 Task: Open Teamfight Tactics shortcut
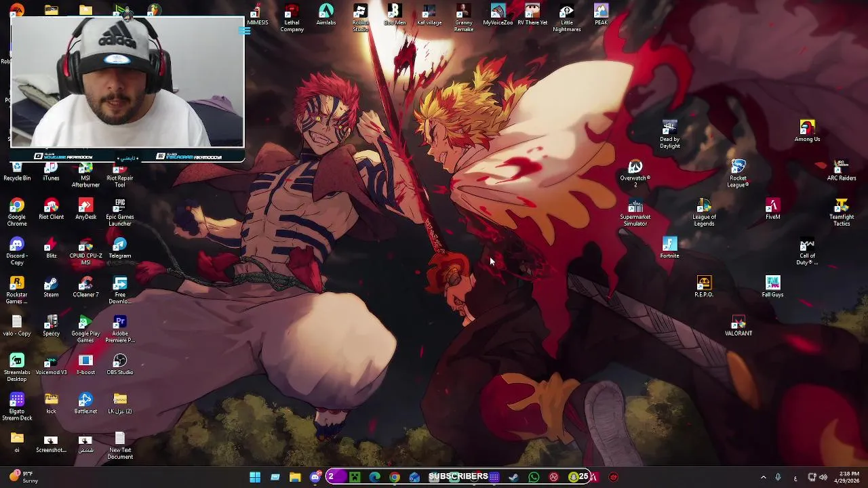[x=842, y=212]
